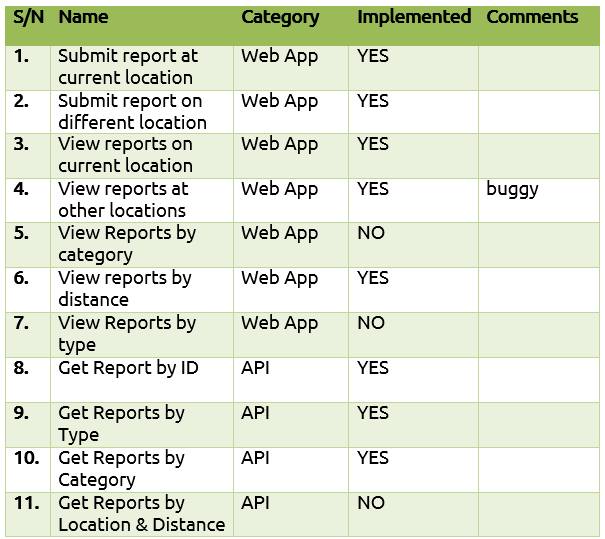
Task: Select the 'Submit report on different location' cell
Action: click(142, 112)
